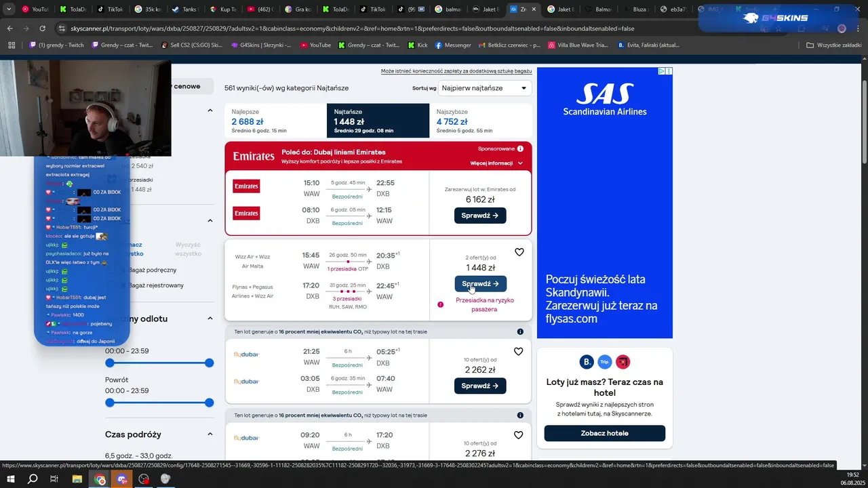Open the Wszystkie zakładki bookmarks folder
This screenshot has height=488, width=868.
click(833, 45)
